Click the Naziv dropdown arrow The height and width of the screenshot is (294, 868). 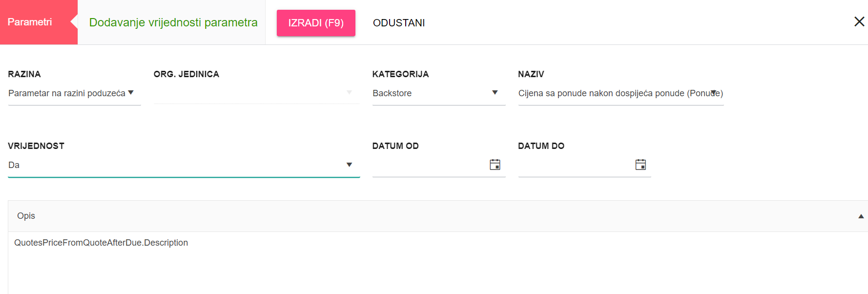pyautogui.click(x=713, y=93)
